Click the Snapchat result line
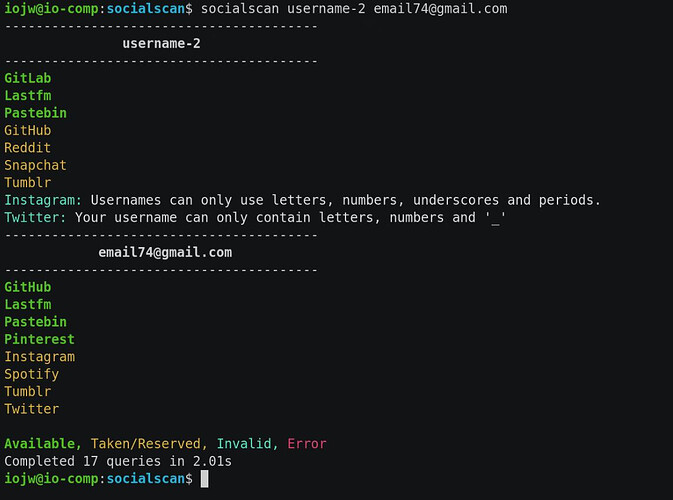Screen dimensions: 673x500 pyautogui.click(x=35, y=165)
